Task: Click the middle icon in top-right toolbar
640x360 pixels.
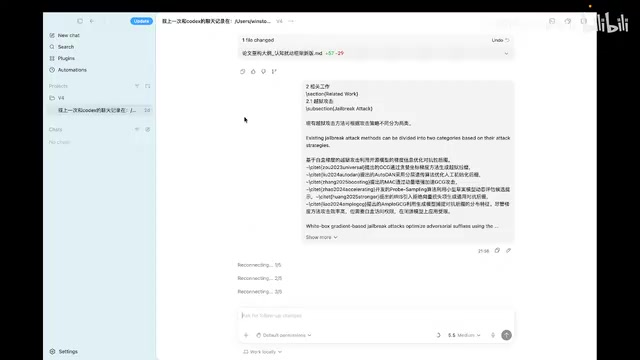Action: [x=568, y=21]
